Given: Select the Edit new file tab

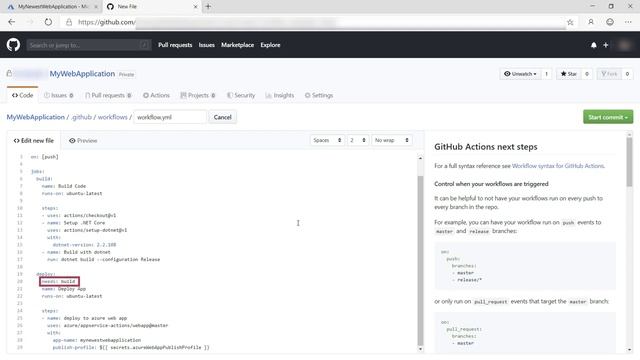Looking at the screenshot, I should (x=33, y=140).
